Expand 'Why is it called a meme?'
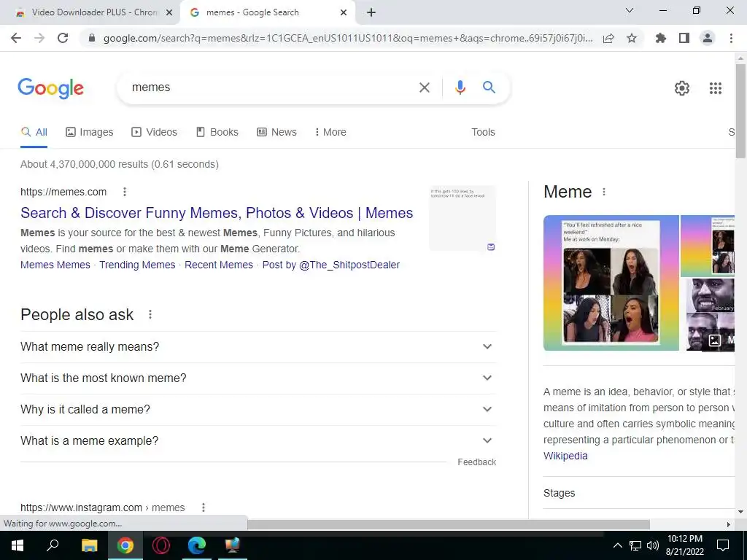The image size is (747, 560). click(258, 410)
